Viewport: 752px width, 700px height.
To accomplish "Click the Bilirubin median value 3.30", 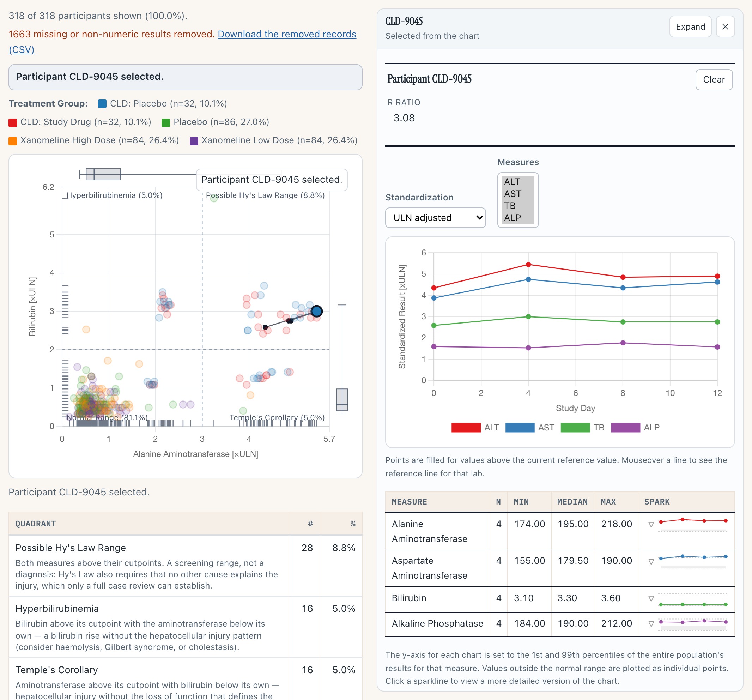I will (x=567, y=598).
